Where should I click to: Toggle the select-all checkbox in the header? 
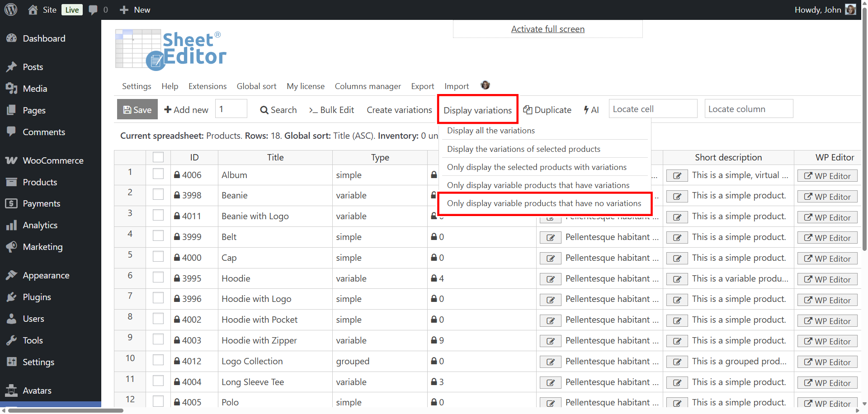coord(158,157)
